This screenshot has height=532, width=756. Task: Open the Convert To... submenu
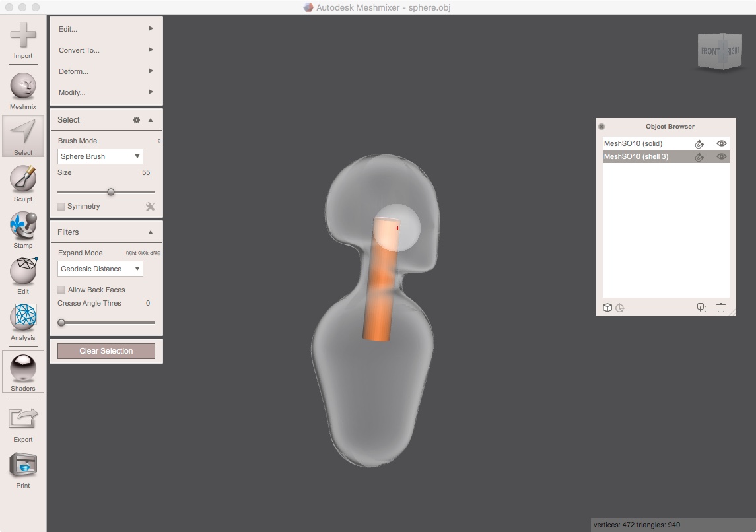(106, 50)
